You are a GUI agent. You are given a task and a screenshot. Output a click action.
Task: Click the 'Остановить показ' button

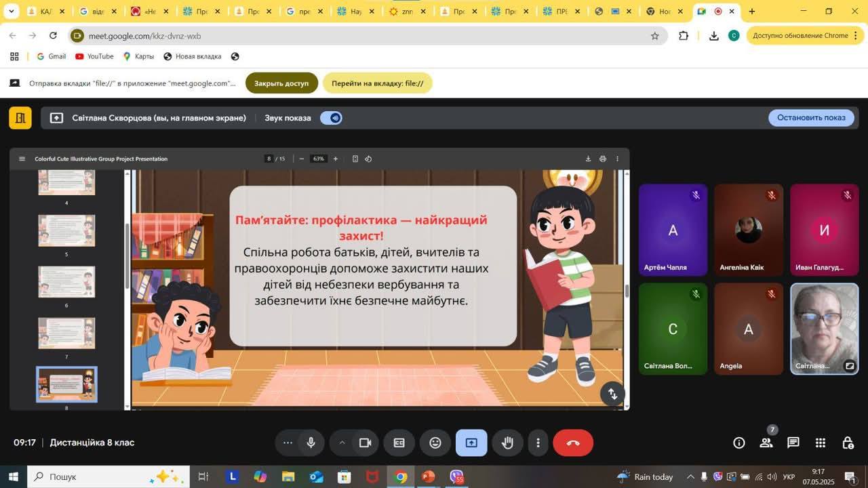click(811, 117)
